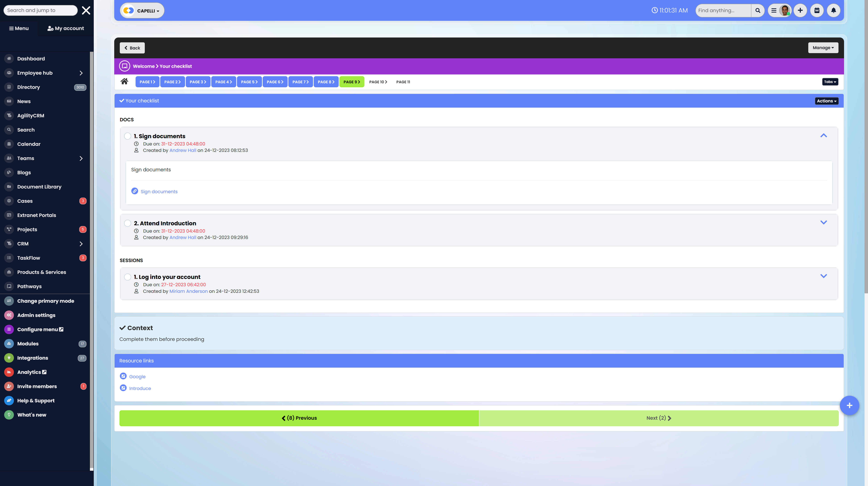
Task: Focus the Search and jump to field
Action: tap(40, 10)
